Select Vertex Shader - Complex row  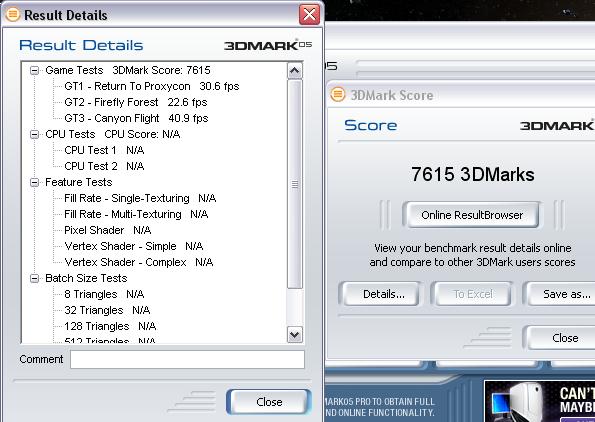coord(139,262)
